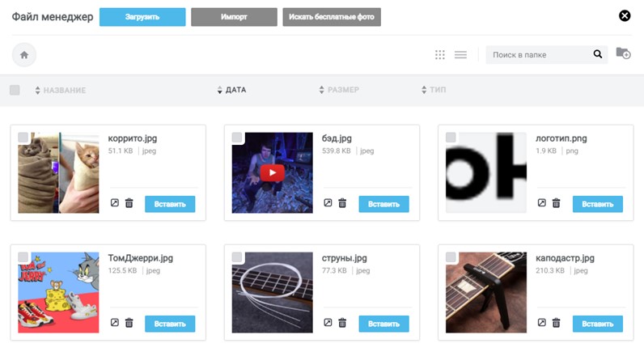Click the create new folder icon
Screen dimensions: 644x352
623,53
